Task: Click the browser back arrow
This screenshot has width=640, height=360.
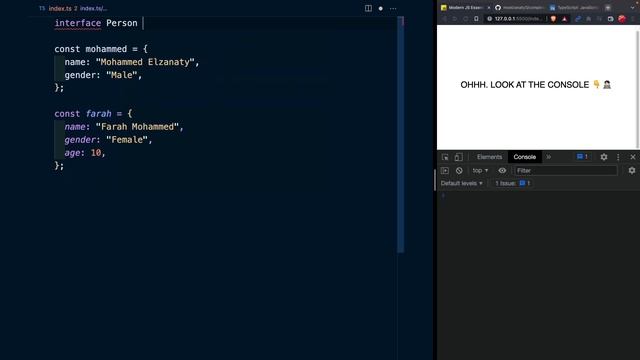Action: (444, 19)
